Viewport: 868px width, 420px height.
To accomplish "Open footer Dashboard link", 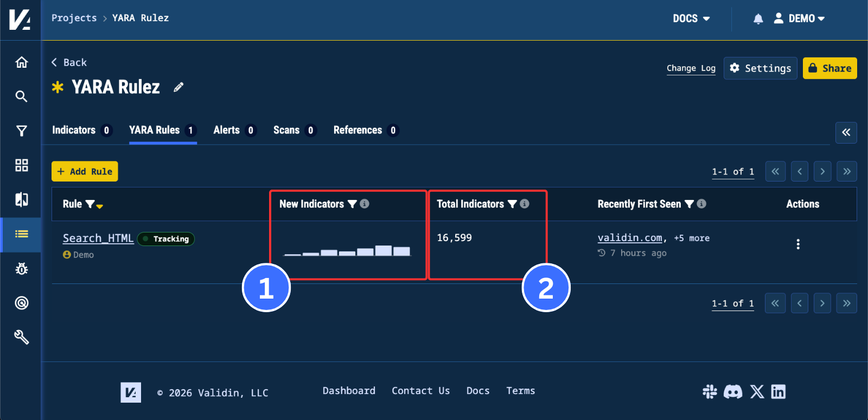I will point(349,391).
